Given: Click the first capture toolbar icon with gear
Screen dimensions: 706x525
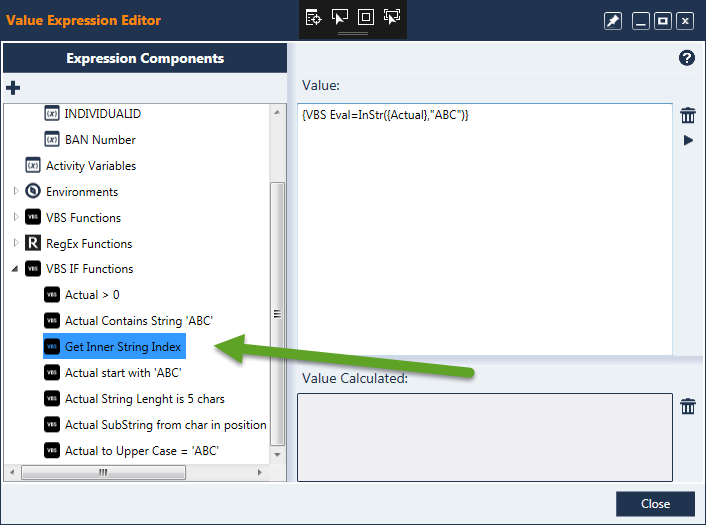Looking at the screenshot, I should point(313,18).
